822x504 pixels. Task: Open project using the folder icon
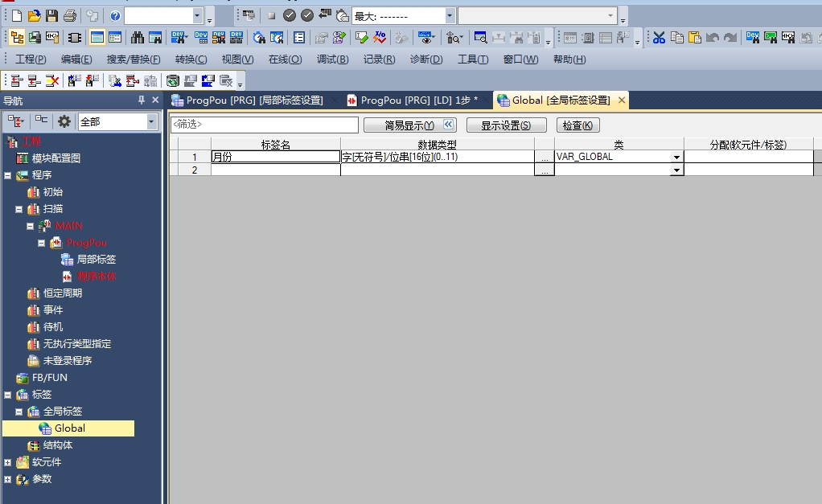tap(34, 16)
